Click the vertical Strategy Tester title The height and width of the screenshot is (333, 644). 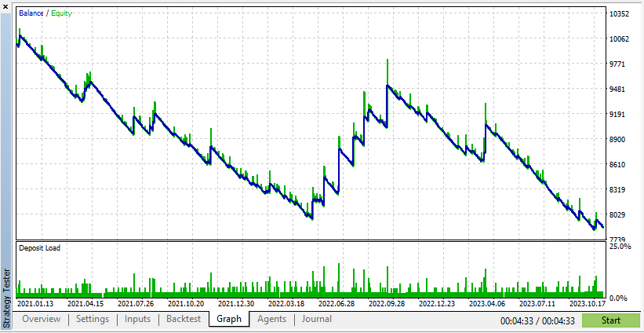[x=6, y=298]
